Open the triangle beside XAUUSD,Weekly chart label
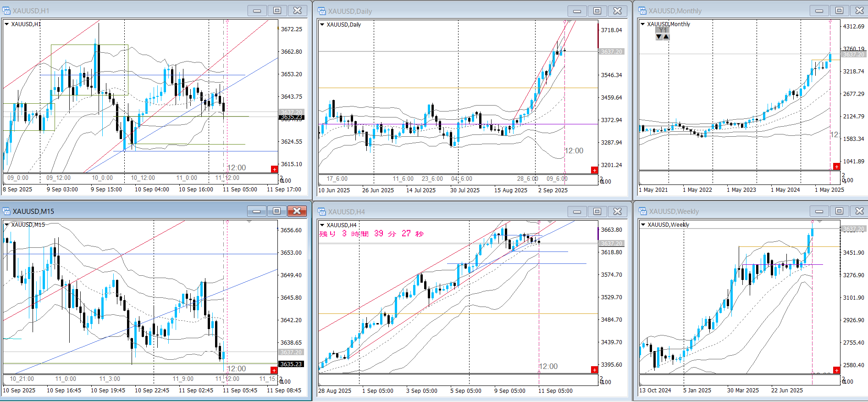868x402 pixels. click(x=643, y=225)
